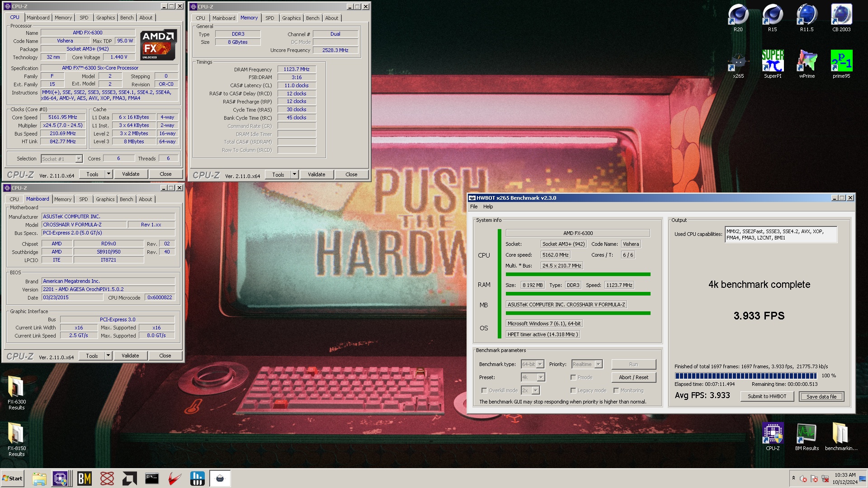
Task: Open the FX-6300 Results desktop folder
Action: click(x=16, y=392)
